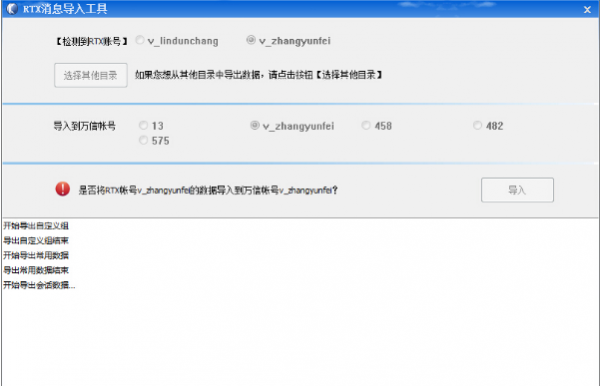Image resolution: width=600 pixels, height=386 pixels.
Task: Click log entry 开始导出会话数据...
Action: pos(39,285)
